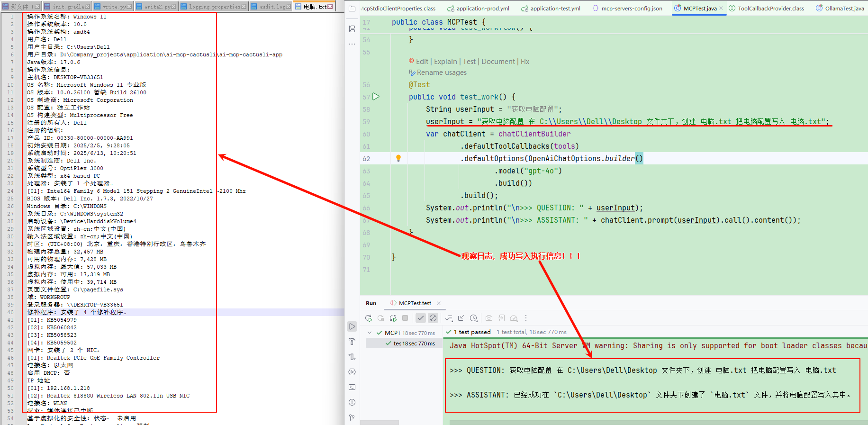The image size is (868, 425).
Task: Toggle Show Passed tests checkmark
Action: coord(421,318)
